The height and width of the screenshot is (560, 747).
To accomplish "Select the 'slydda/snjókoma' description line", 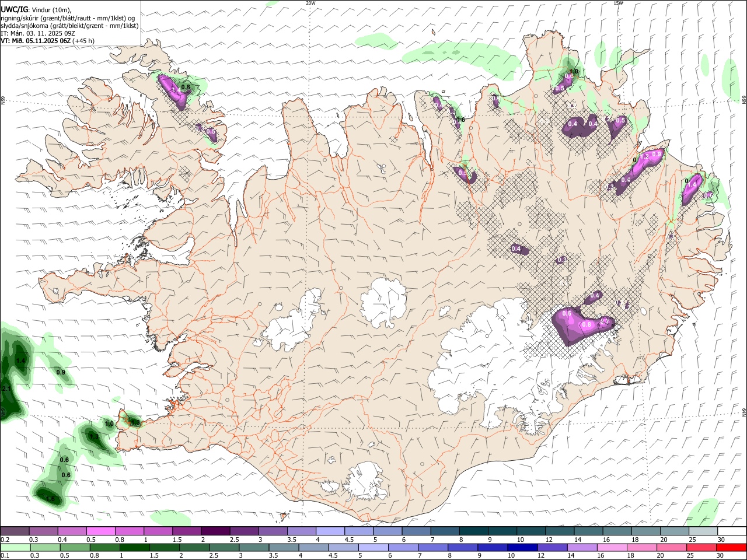I will 69,26.
